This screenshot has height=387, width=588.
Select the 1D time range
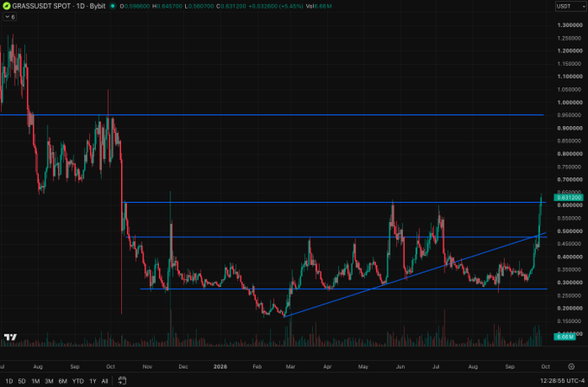tap(9, 381)
